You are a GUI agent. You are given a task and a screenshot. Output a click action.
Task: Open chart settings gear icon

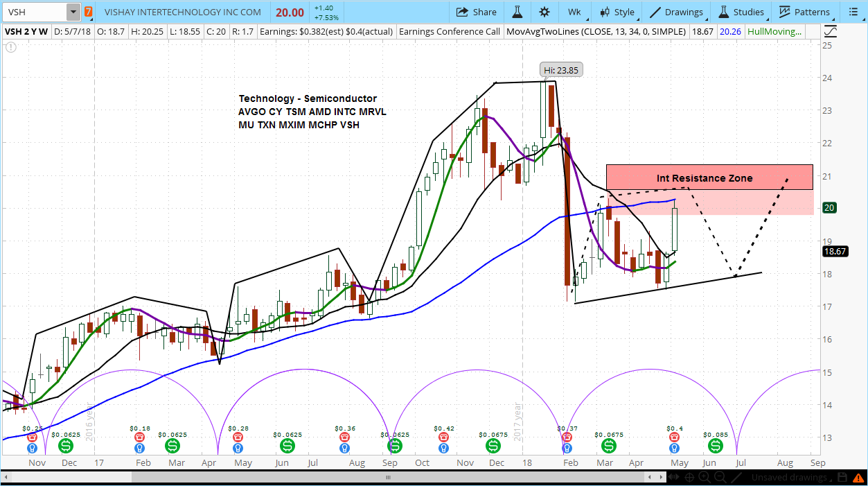click(544, 12)
